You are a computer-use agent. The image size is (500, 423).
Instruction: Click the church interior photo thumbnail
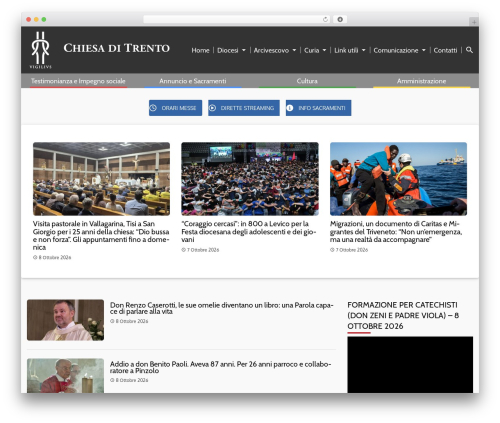[x=101, y=179]
